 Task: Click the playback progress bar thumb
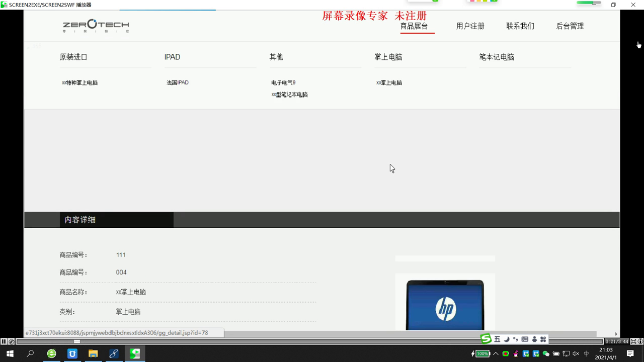76,341
